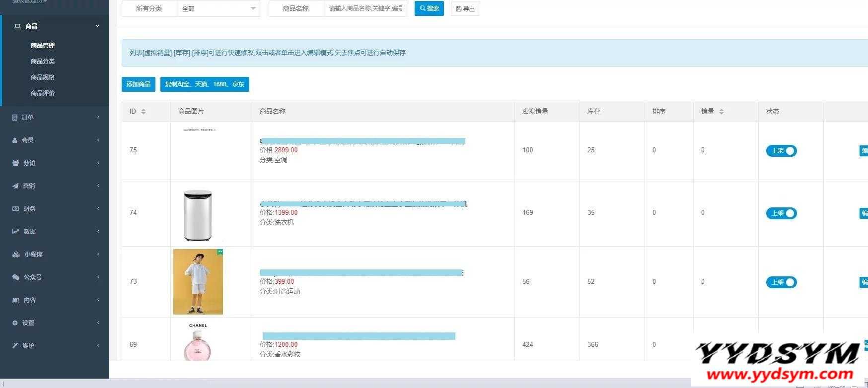Open the 全部 category dropdown
868x388 pixels.
point(218,8)
